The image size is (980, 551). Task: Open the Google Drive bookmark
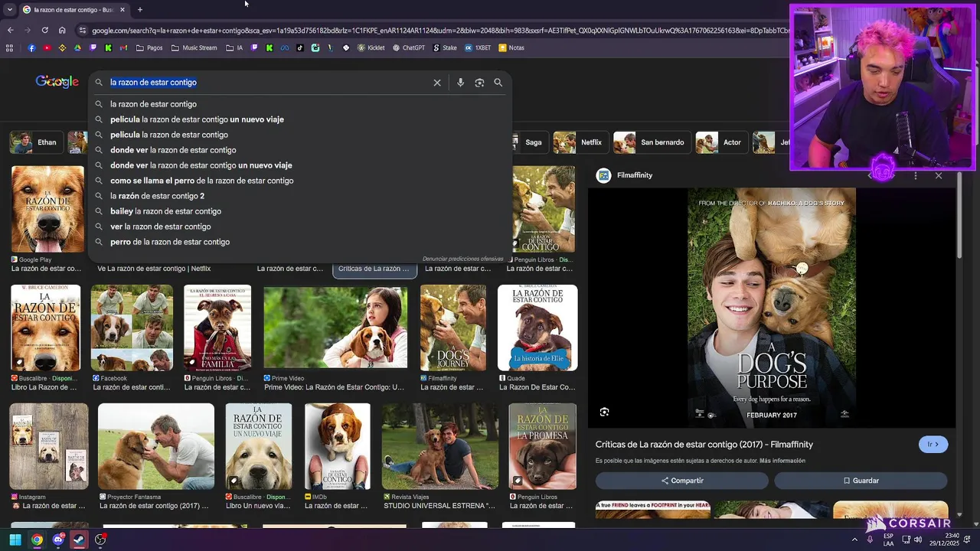(77, 47)
